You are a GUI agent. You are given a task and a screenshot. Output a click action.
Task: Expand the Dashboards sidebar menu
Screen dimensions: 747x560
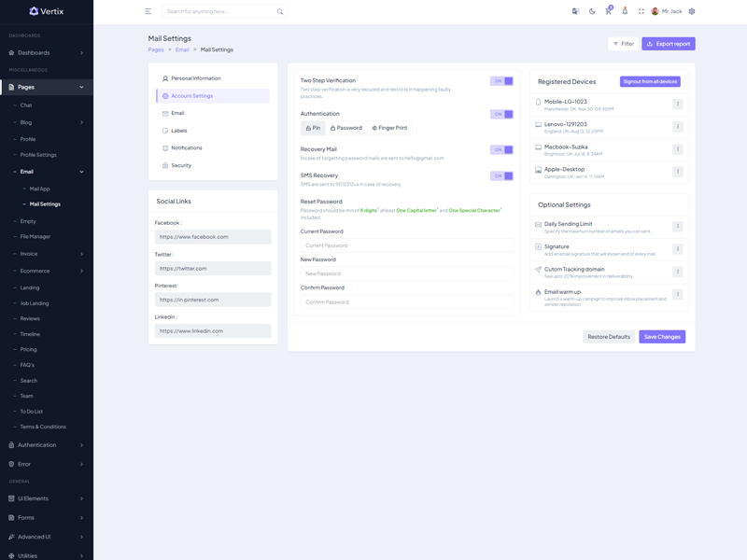point(47,53)
